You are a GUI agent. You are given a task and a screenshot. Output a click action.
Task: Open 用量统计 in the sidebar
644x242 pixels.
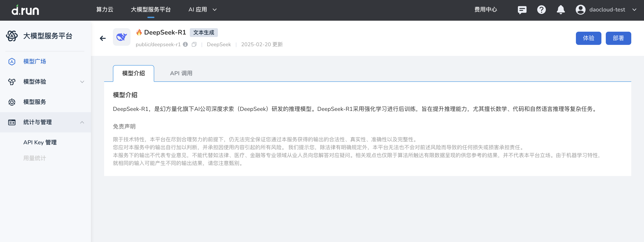(x=35, y=158)
